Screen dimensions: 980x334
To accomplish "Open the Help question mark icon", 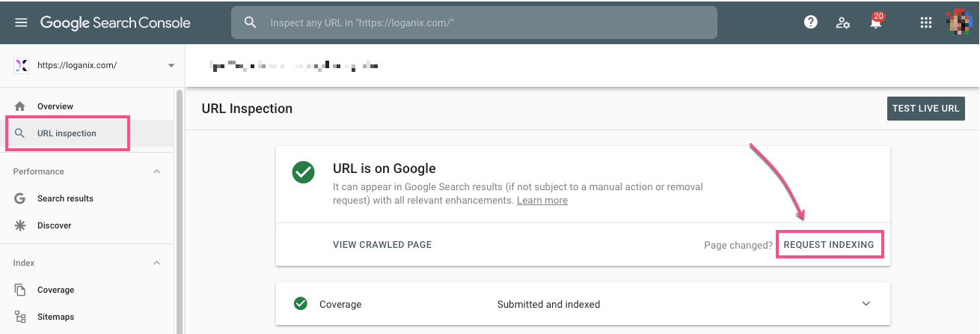I will [810, 22].
